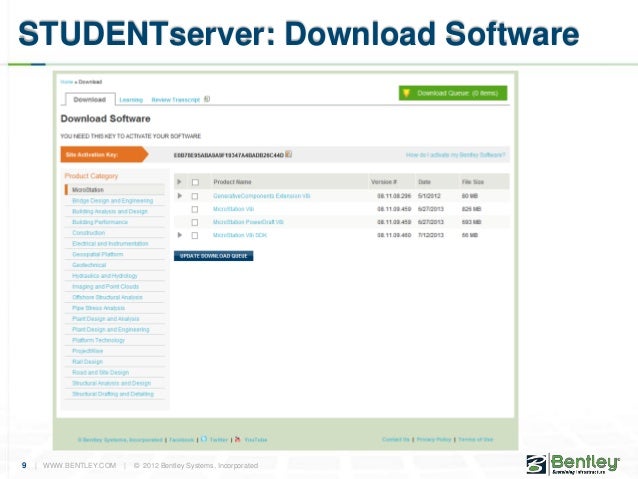The height and width of the screenshot is (479, 638).
Task: Select Geospatial Platform category
Action: pos(98,254)
